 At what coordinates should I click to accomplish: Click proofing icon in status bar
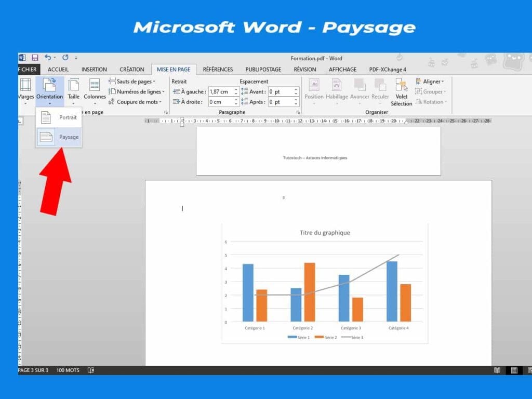tap(91, 370)
